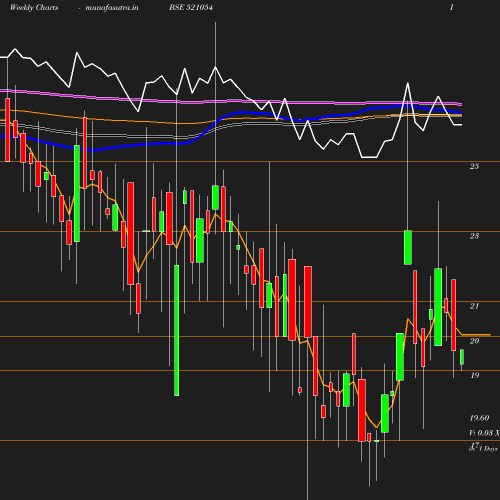Click the volume readout "V: 0.03 X"
The height and width of the screenshot is (500, 500).
pyautogui.click(x=484, y=433)
